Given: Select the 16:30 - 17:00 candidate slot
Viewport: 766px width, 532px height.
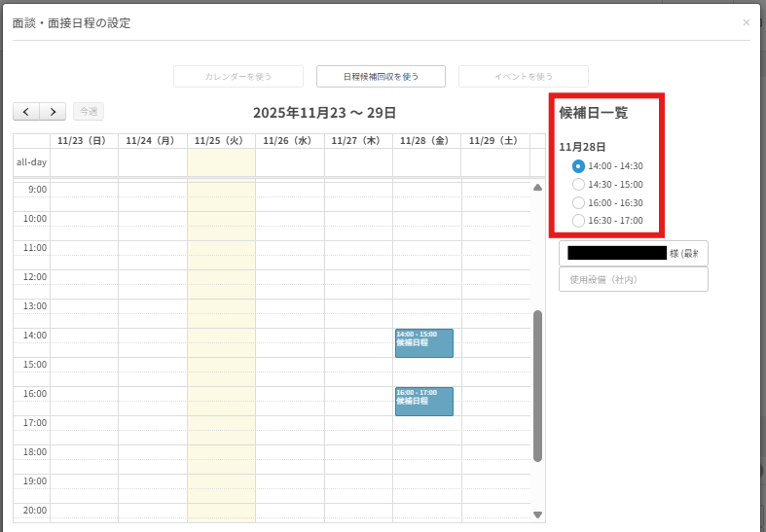Looking at the screenshot, I should pos(579,221).
